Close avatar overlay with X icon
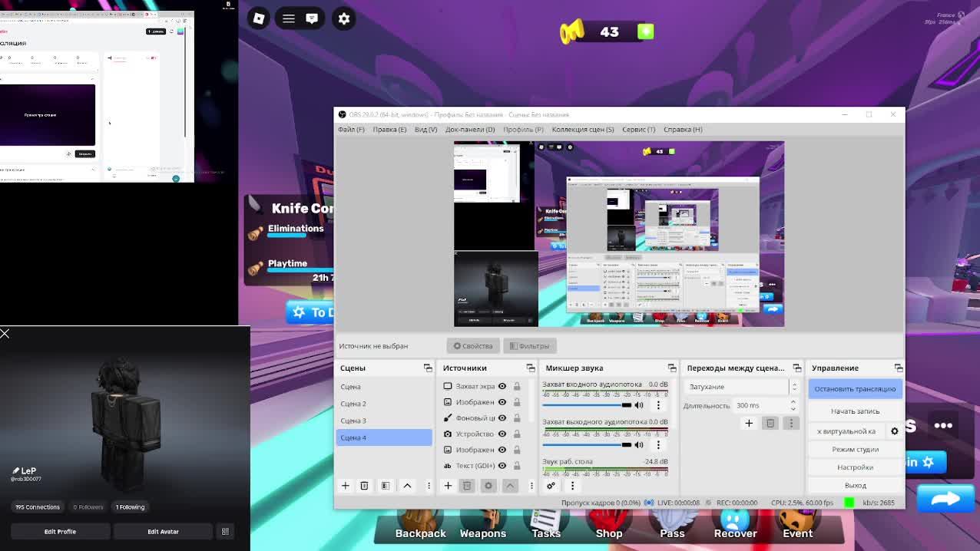980x551 pixels. [5, 333]
